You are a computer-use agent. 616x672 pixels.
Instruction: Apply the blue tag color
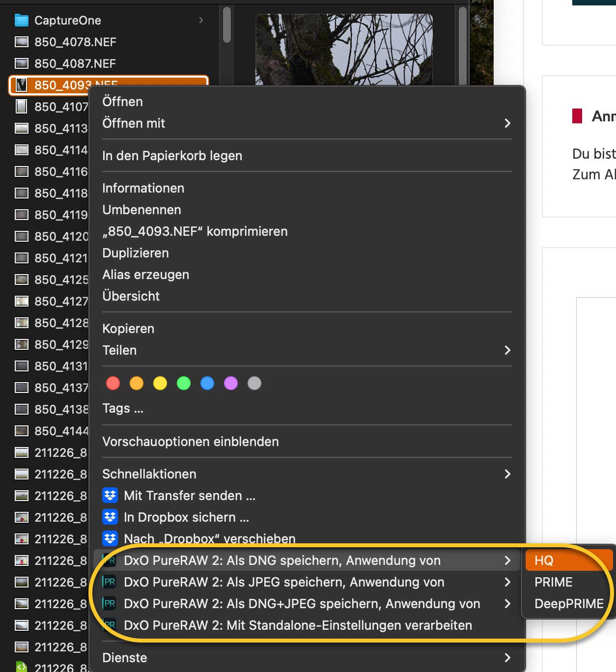(207, 383)
